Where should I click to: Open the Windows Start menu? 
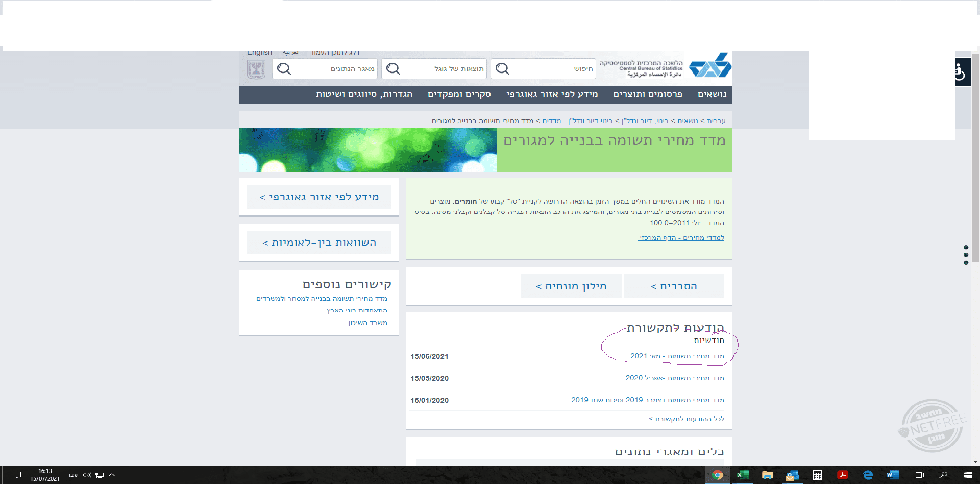(967, 475)
